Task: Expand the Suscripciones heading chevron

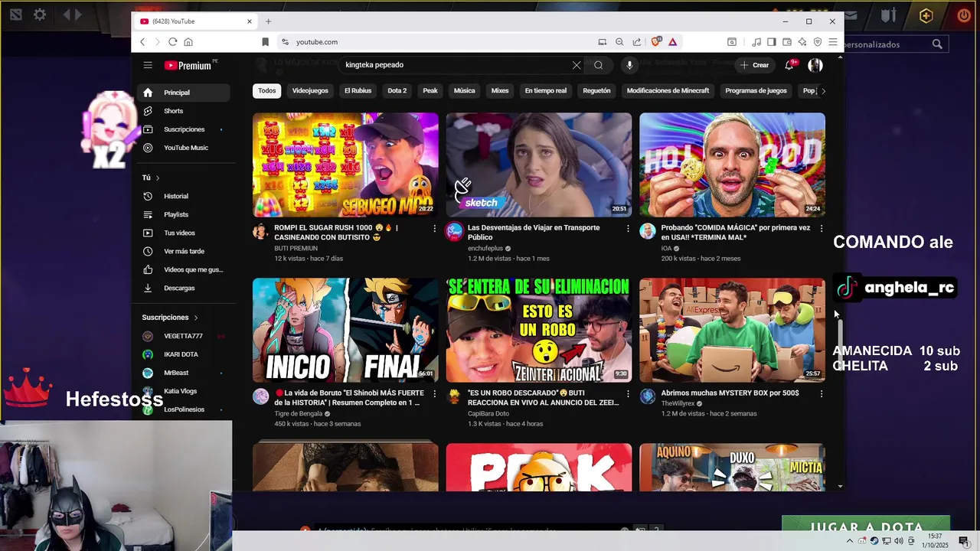Action: pyautogui.click(x=195, y=318)
